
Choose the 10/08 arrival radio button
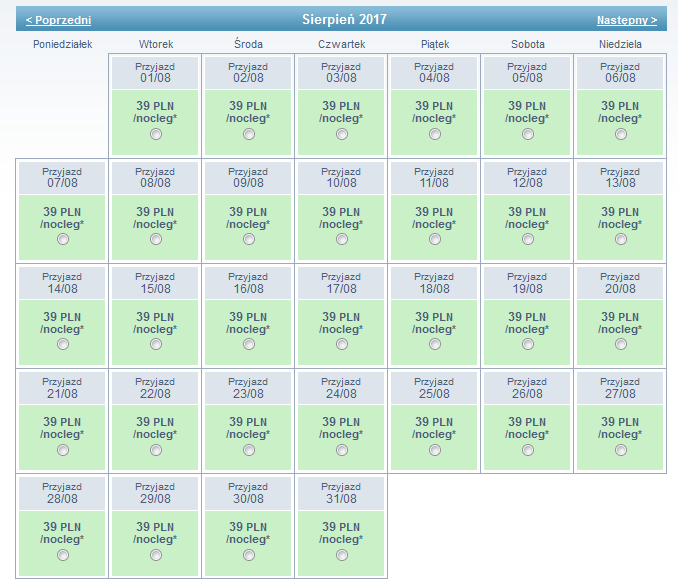point(342,239)
